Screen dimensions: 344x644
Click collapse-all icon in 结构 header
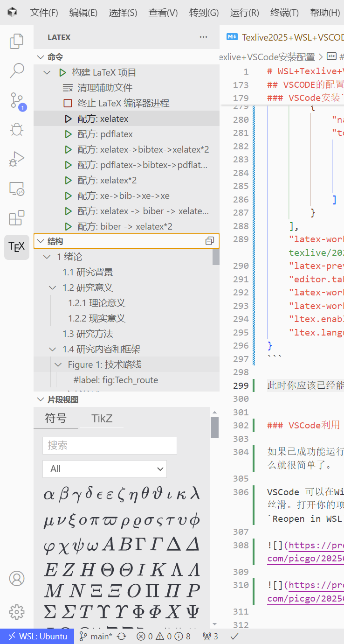tap(210, 241)
